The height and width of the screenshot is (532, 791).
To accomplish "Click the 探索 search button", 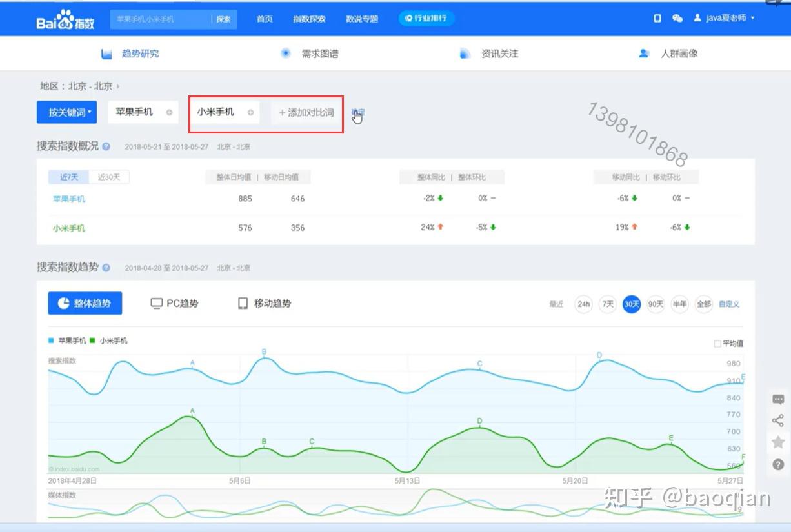I will pos(224,19).
